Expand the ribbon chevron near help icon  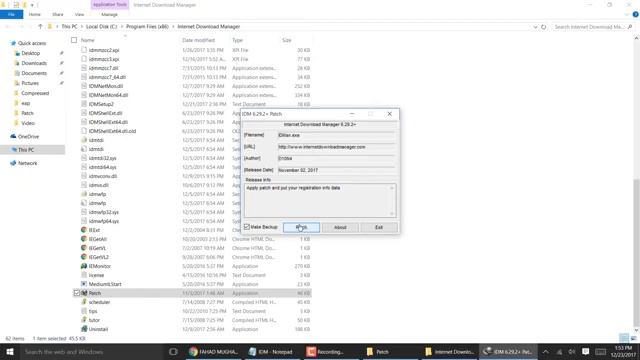click(x=627, y=14)
